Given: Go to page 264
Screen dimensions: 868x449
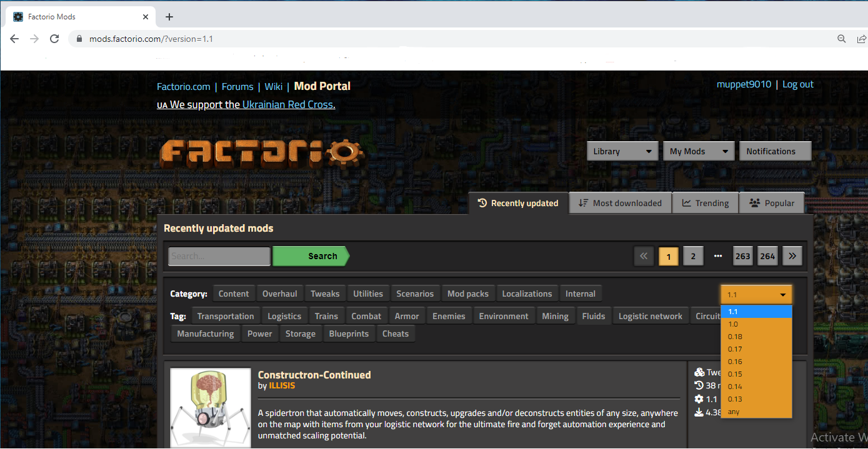Looking at the screenshot, I should (767, 256).
